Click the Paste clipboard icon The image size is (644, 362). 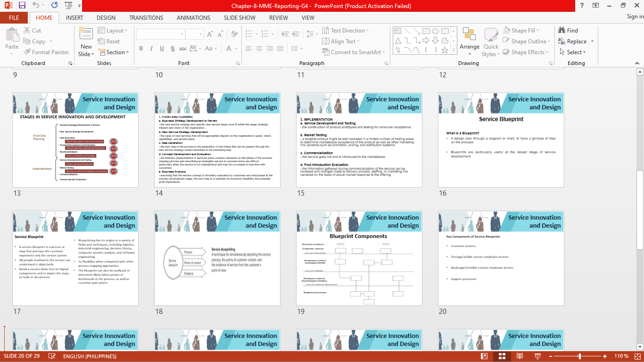point(12,35)
